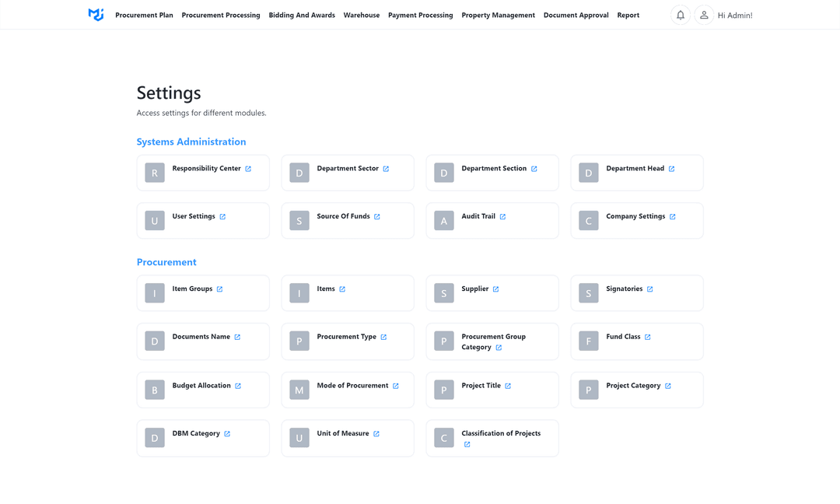Click open icon beside Mode of Procurement
This screenshot has width=840, height=504.
(395, 386)
